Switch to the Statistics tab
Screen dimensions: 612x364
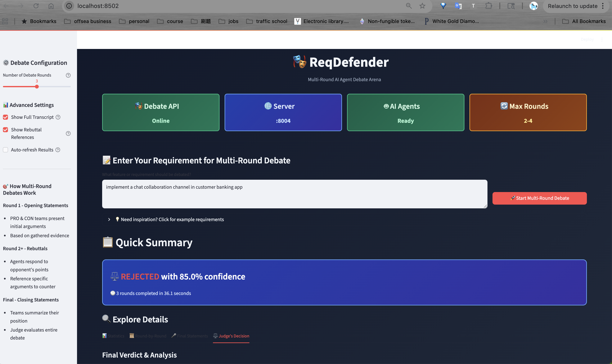[x=113, y=336]
